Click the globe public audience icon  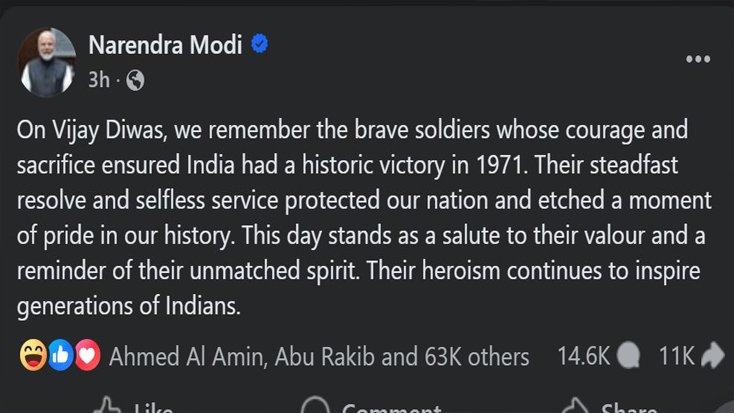tap(135, 81)
